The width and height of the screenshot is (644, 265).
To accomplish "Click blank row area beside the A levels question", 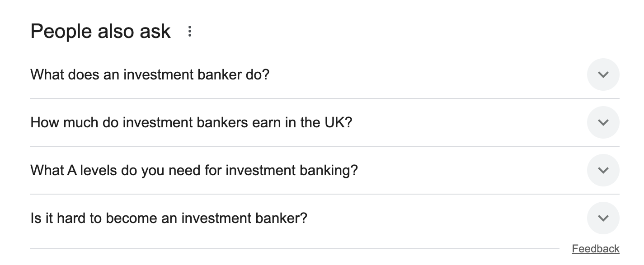I will [470, 170].
